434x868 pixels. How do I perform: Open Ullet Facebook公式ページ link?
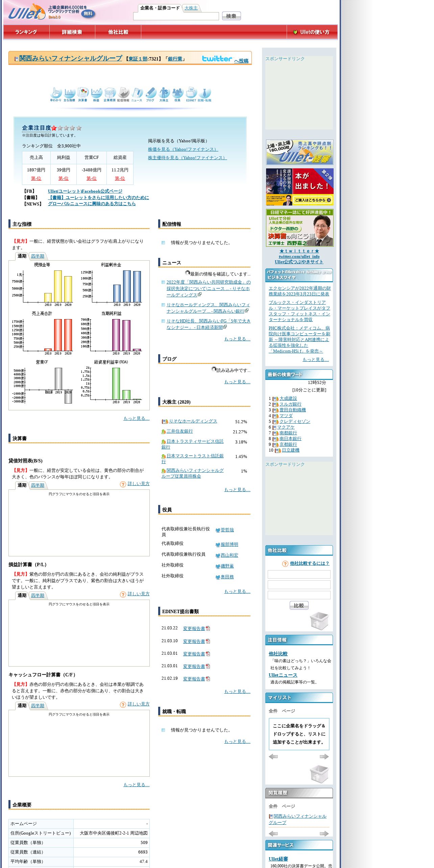click(85, 191)
